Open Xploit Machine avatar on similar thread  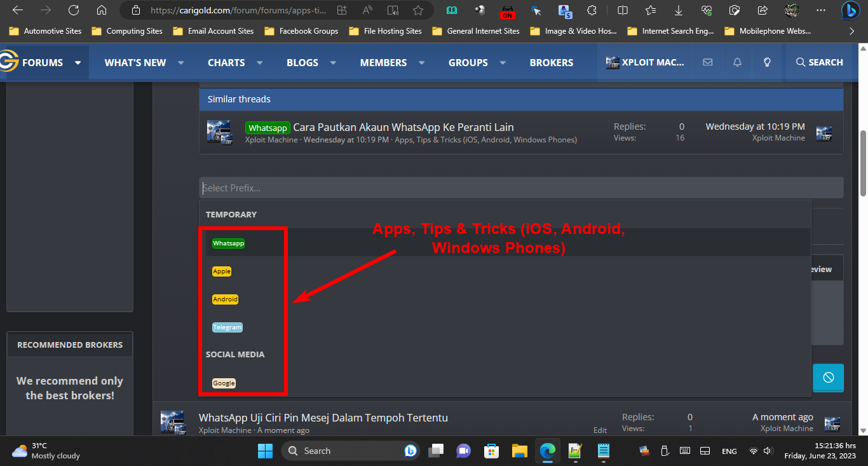(x=219, y=132)
